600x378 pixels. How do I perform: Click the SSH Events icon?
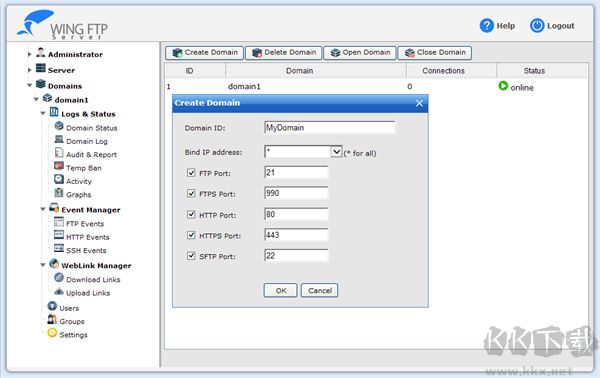click(x=59, y=249)
